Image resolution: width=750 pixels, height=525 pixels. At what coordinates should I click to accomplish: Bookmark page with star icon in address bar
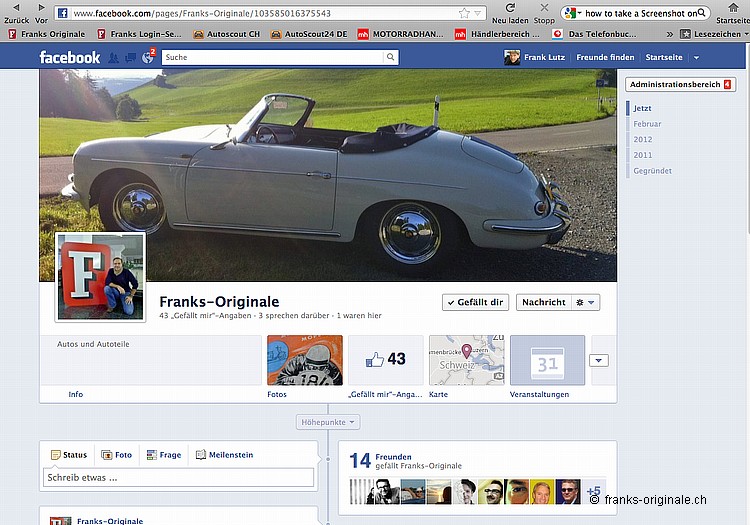464,14
